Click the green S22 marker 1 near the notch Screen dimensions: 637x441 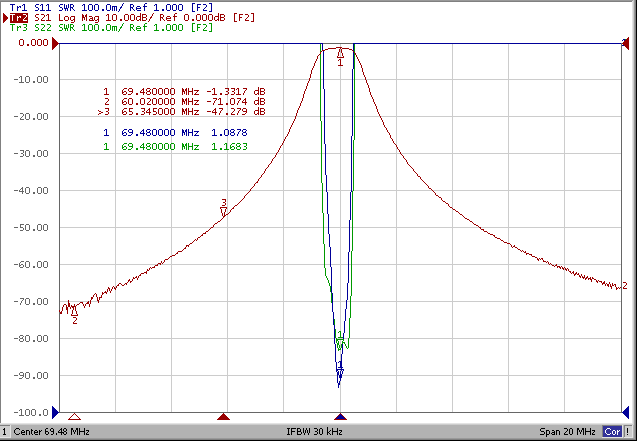point(340,343)
